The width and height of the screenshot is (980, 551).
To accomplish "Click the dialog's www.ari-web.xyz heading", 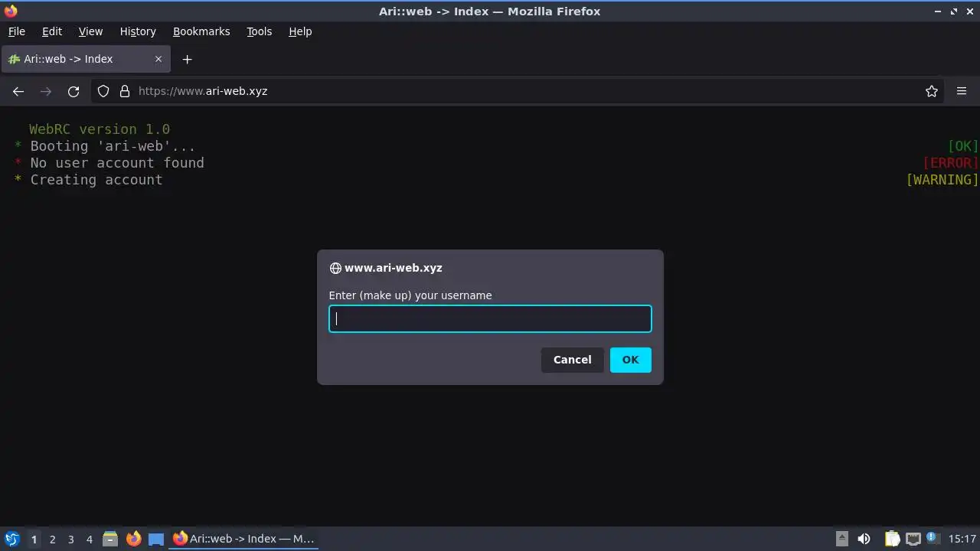I will pyautogui.click(x=394, y=268).
